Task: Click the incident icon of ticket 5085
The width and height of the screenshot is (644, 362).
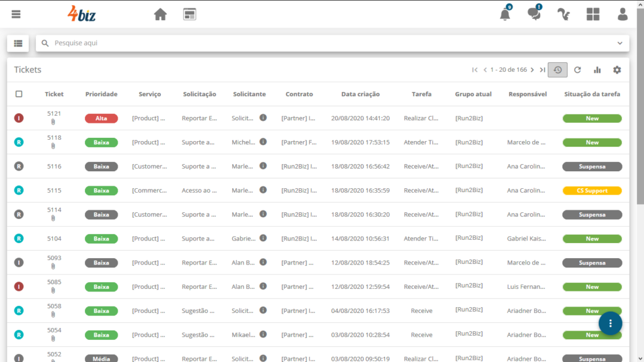Action: 19,286
